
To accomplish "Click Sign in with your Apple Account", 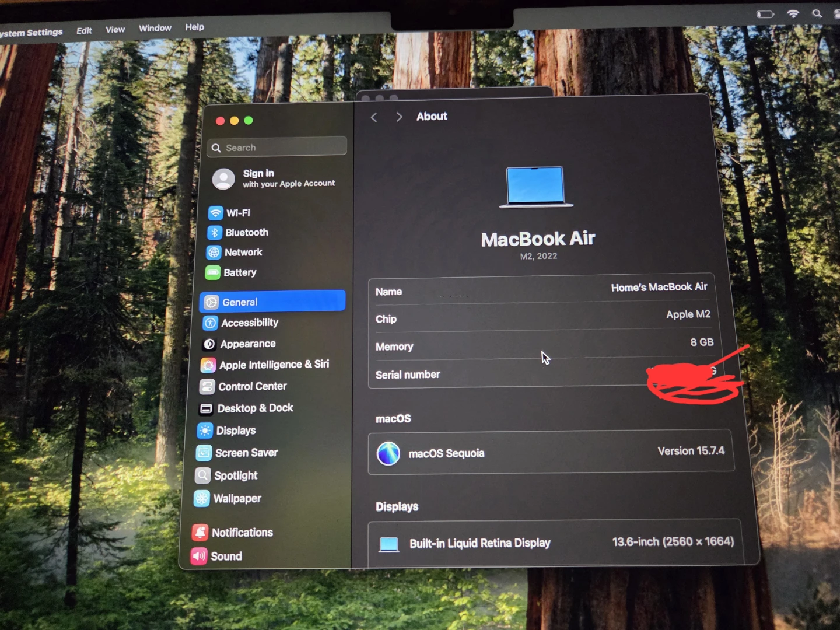I will point(274,178).
